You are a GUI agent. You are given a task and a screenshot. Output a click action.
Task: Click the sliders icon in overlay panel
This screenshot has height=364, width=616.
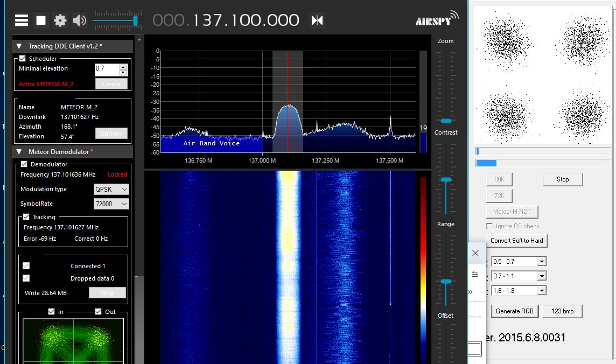pos(475,274)
